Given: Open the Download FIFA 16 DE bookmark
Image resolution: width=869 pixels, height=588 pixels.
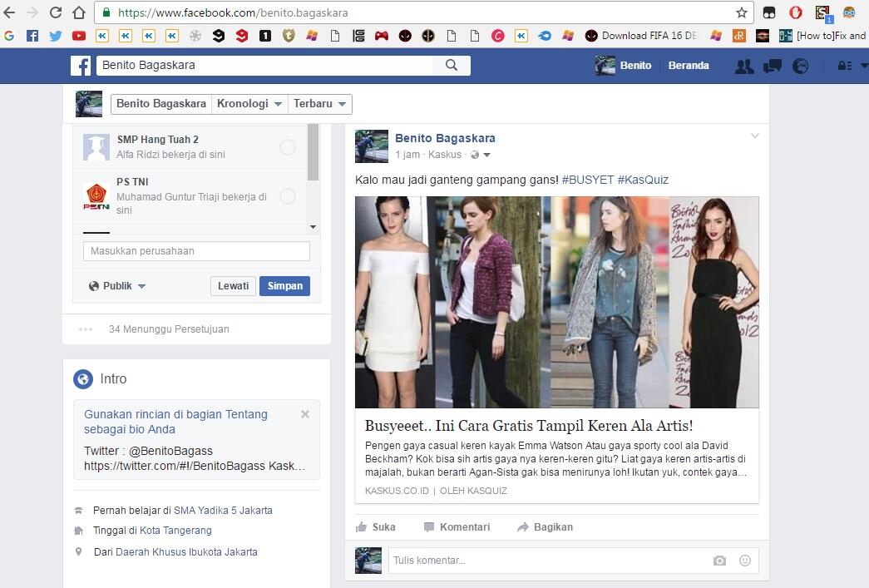Looking at the screenshot, I should coord(641,36).
